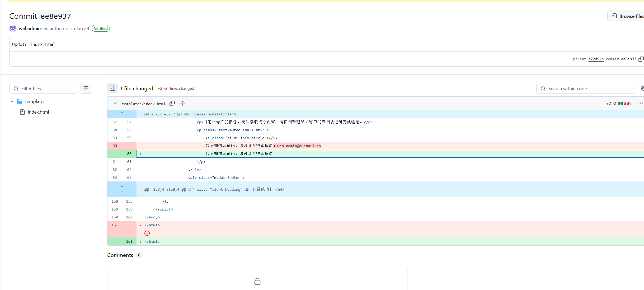Toggle the file tree sidebar panel
Viewport: 644px width, 290px height.
[112, 88]
